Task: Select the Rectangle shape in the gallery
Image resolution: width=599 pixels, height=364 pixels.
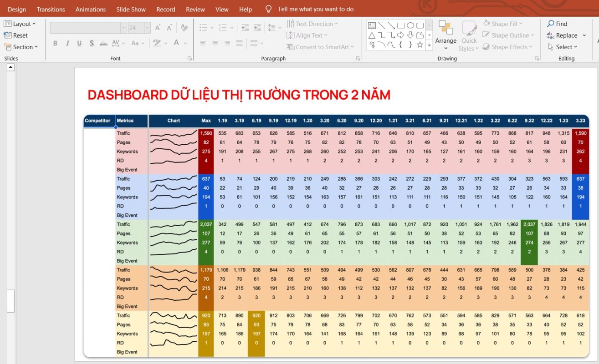Action: tap(401, 25)
